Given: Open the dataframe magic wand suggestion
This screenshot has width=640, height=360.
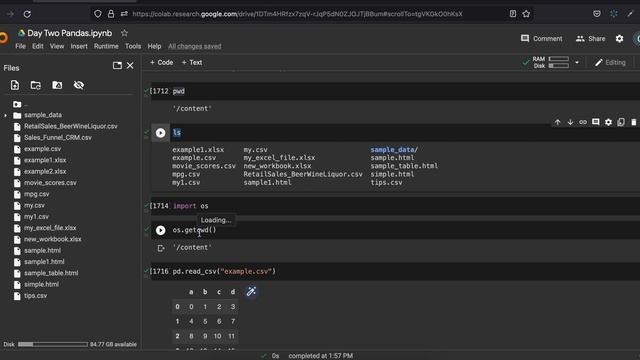Looking at the screenshot, I should 251,291.
